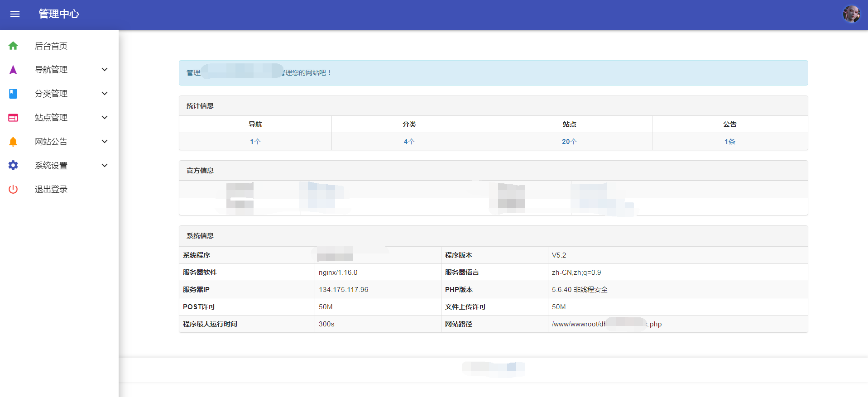Expand the 导航管理 chevron

pyautogui.click(x=105, y=70)
